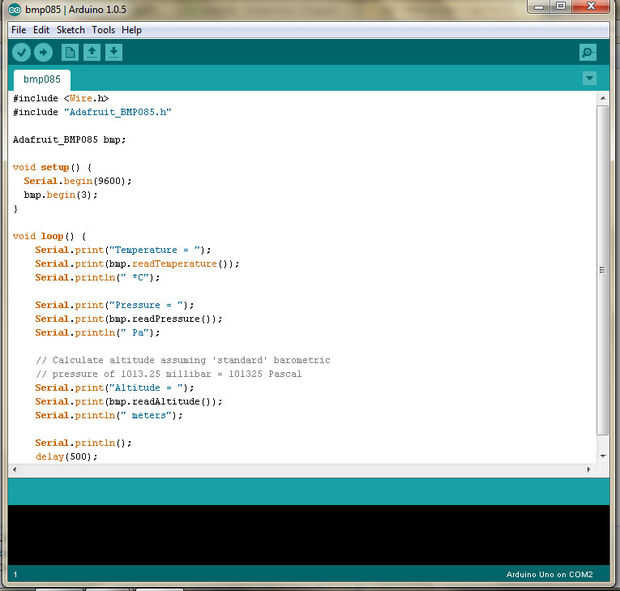Click the '*C' println line
This screenshot has width=620, height=591.
click(97, 278)
